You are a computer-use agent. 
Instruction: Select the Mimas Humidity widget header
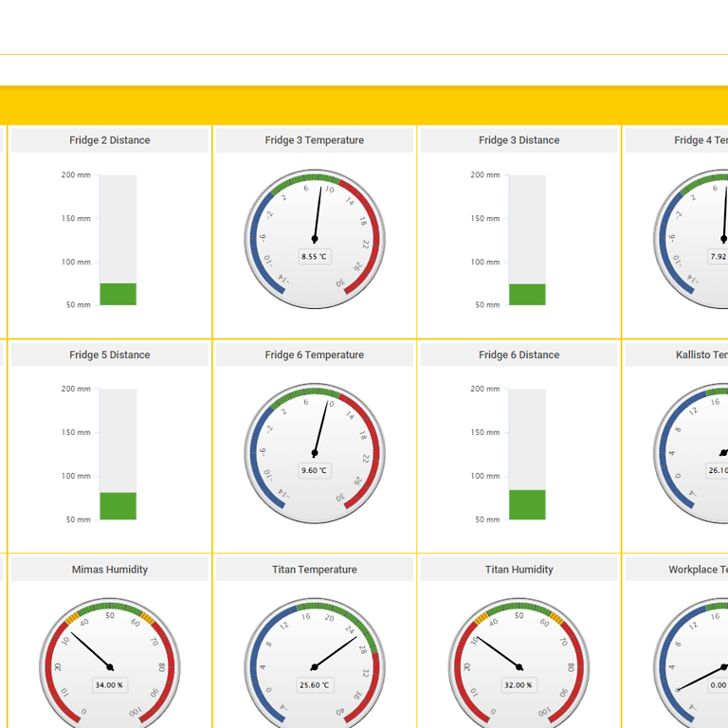click(x=109, y=570)
